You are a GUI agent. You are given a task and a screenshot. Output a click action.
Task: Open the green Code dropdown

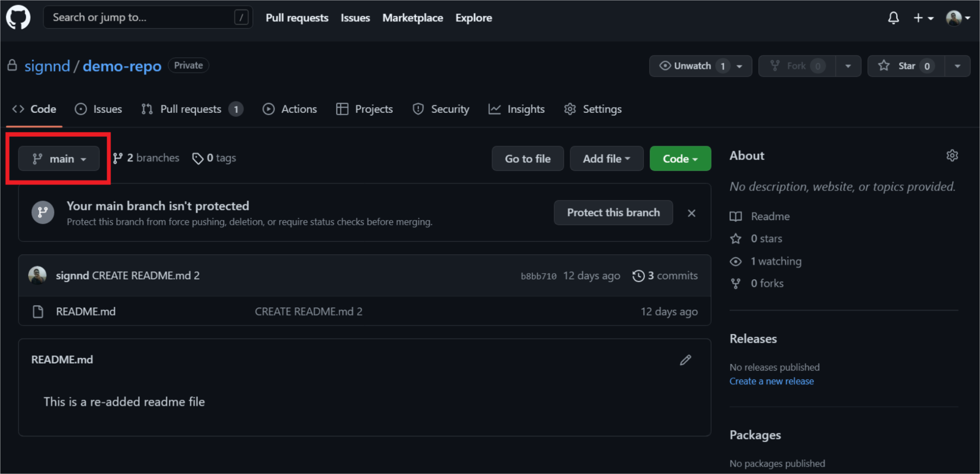click(680, 159)
